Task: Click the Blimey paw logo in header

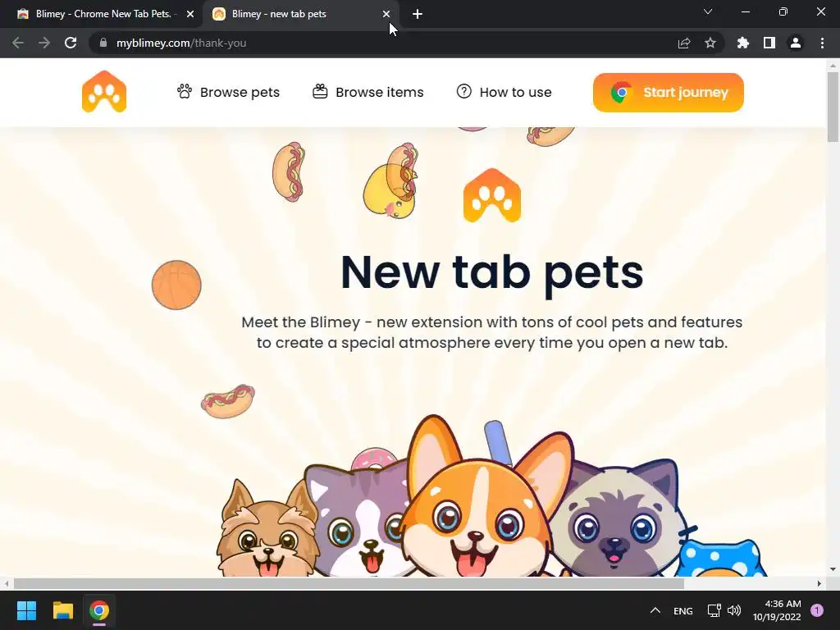Action: click(x=104, y=92)
